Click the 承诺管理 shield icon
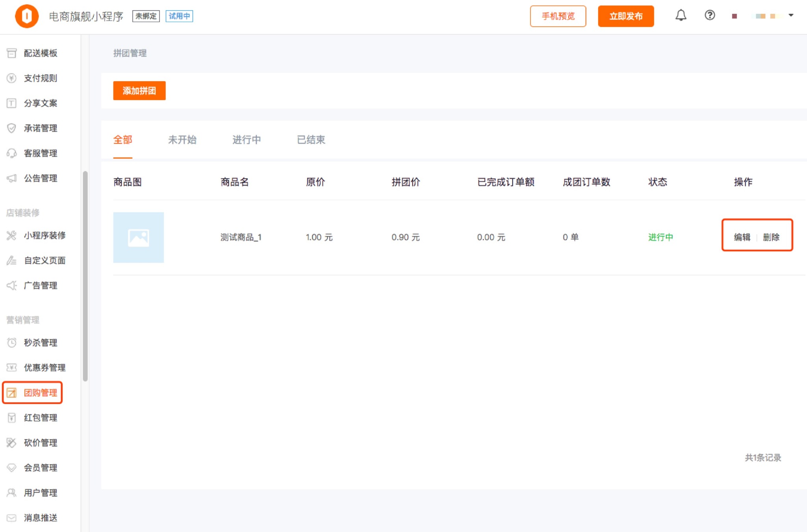807x532 pixels. 12,128
